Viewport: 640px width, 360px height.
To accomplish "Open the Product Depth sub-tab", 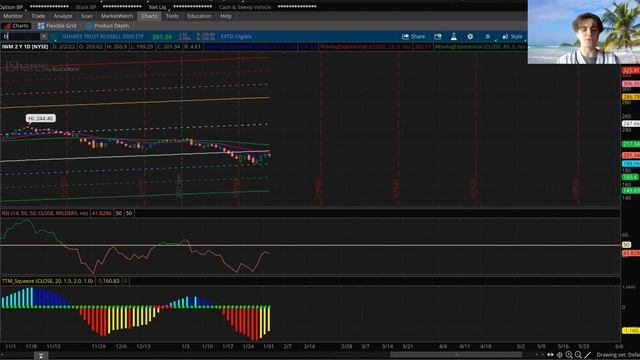I will pyautogui.click(x=107, y=26).
